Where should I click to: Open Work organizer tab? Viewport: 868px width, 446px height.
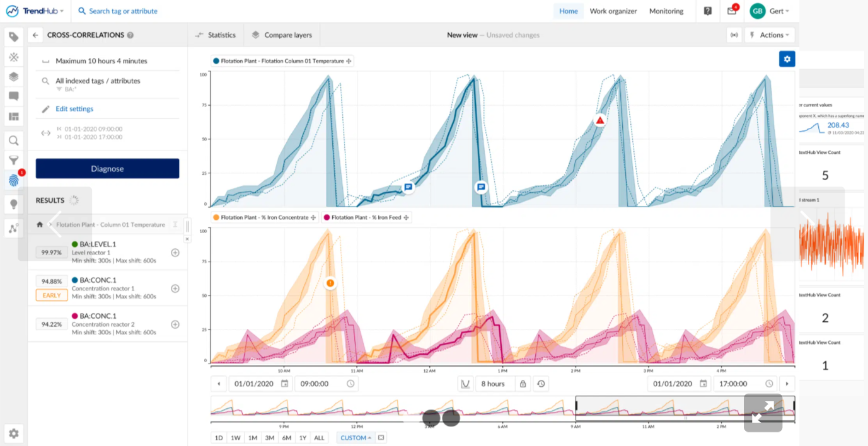613,11
